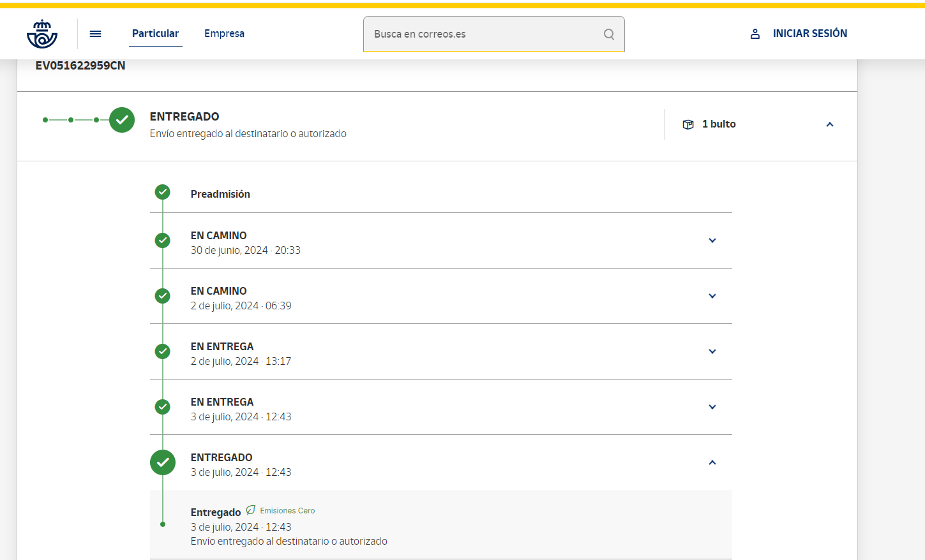The height and width of the screenshot is (560, 925).
Task: Click the user profile icon
Action: pos(755,34)
